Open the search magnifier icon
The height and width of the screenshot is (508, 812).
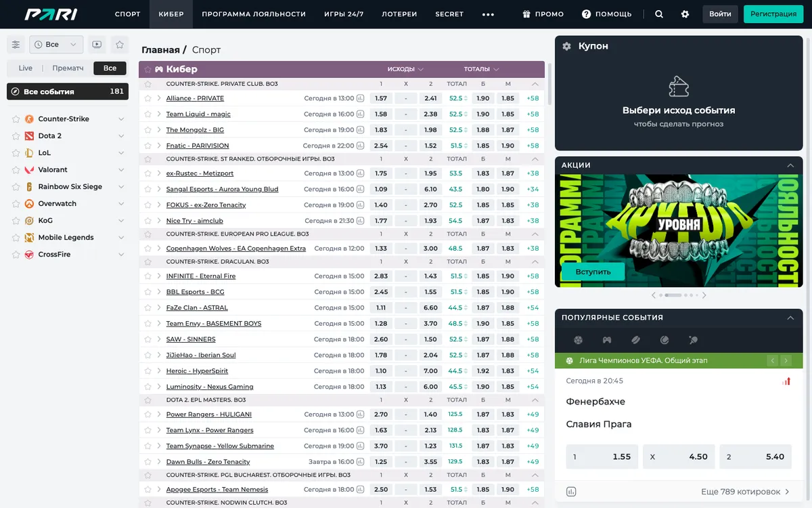pos(659,14)
